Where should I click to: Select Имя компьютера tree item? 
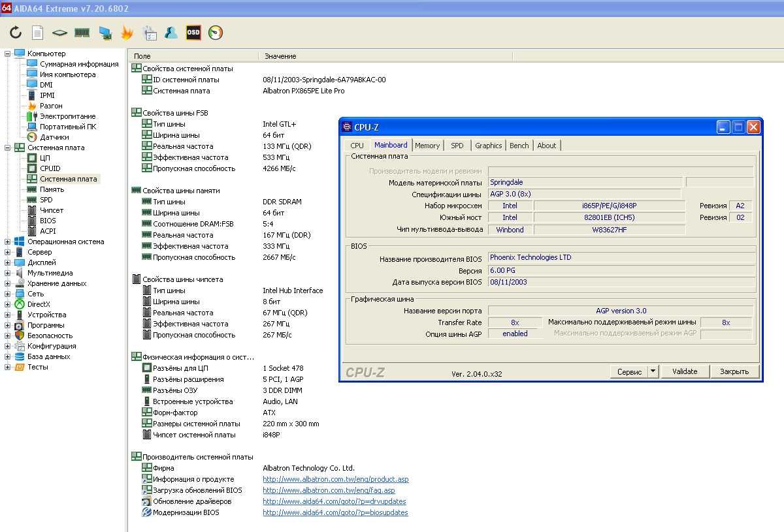tap(68, 74)
